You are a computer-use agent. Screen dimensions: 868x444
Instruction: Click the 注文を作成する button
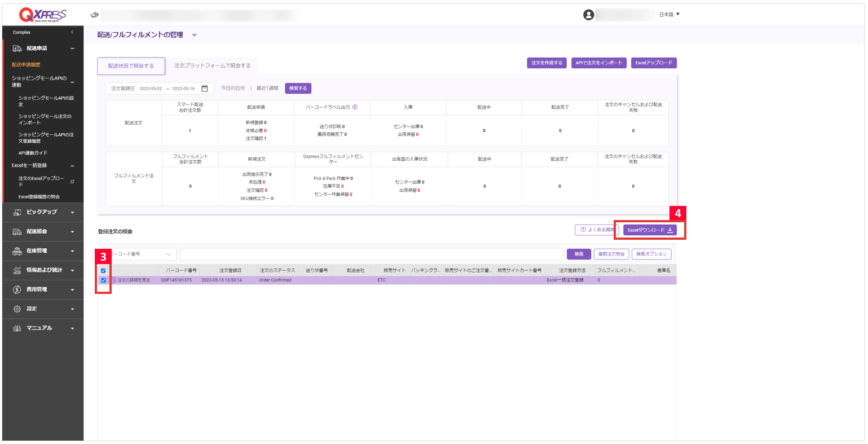pos(547,63)
